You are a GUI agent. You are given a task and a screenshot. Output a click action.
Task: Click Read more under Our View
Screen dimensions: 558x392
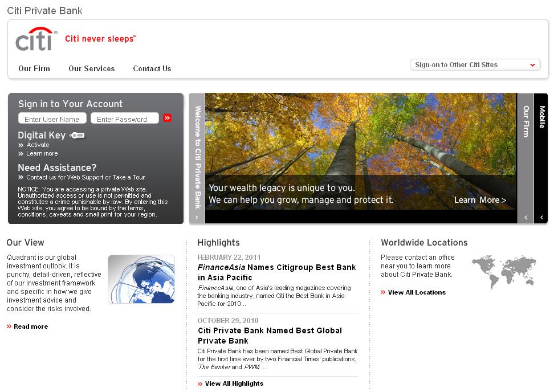[31, 326]
